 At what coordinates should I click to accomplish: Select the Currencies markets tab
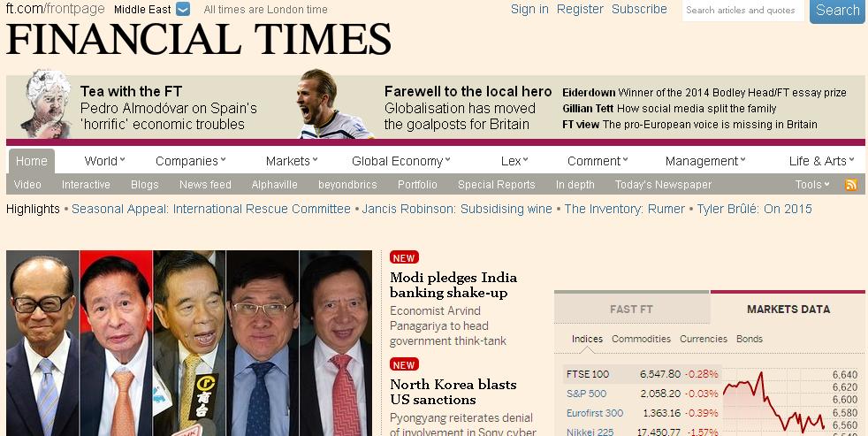(x=703, y=339)
